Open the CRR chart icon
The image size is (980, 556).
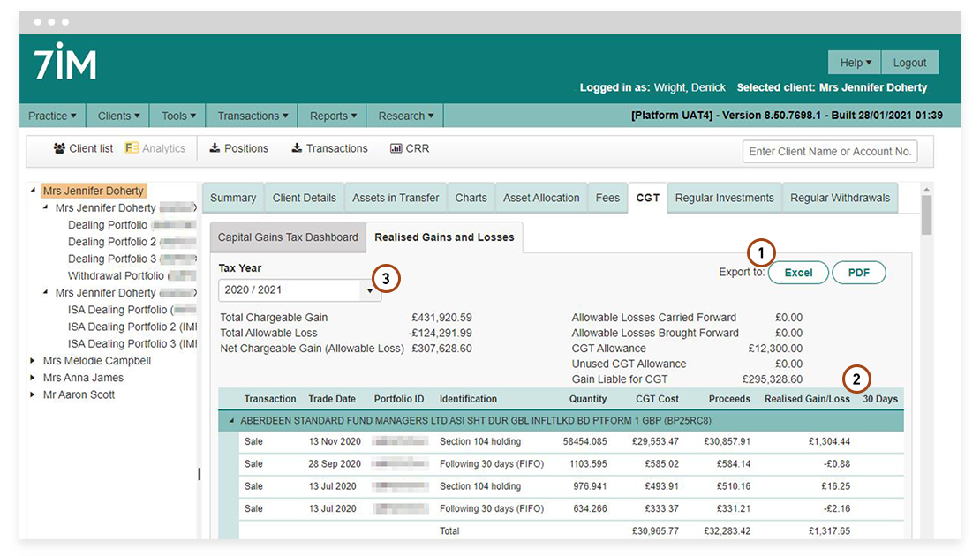(396, 148)
